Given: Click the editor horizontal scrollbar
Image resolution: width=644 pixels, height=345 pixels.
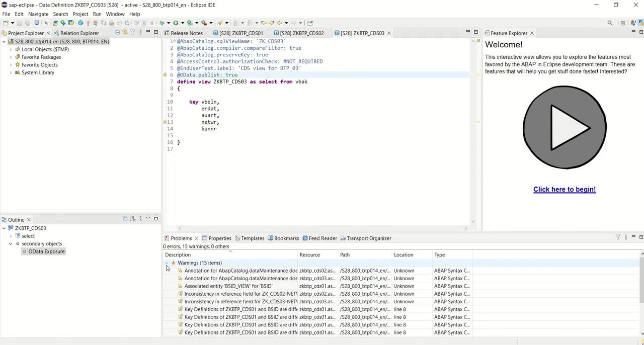Looking at the screenshot, I should tap(322, 229).
